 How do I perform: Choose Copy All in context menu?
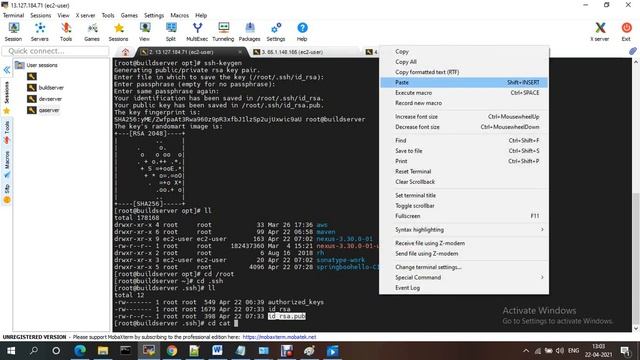click(x=464, y=62)
